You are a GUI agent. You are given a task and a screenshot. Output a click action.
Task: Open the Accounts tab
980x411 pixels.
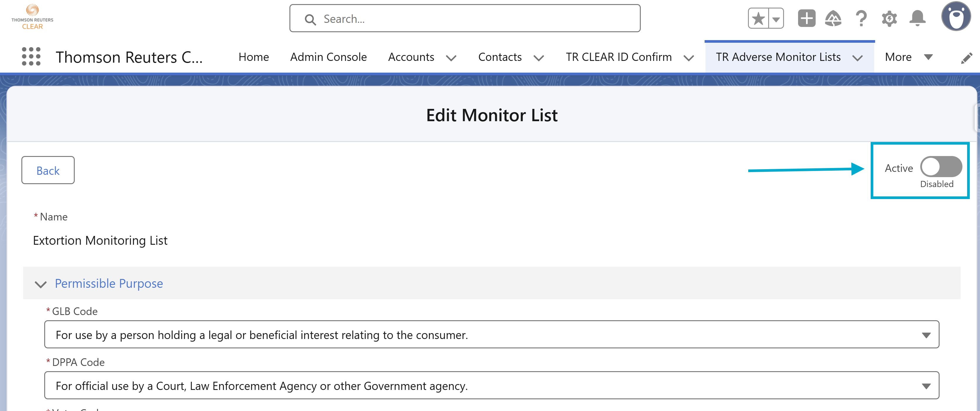pyautogui.click(x=411, y=57)
